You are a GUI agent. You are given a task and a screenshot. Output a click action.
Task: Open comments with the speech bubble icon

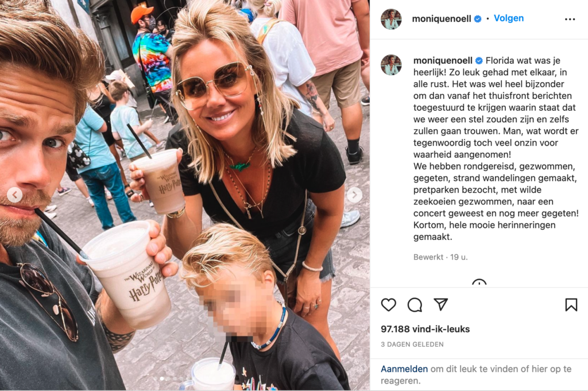pyautogui.click(x=415, y=305)
